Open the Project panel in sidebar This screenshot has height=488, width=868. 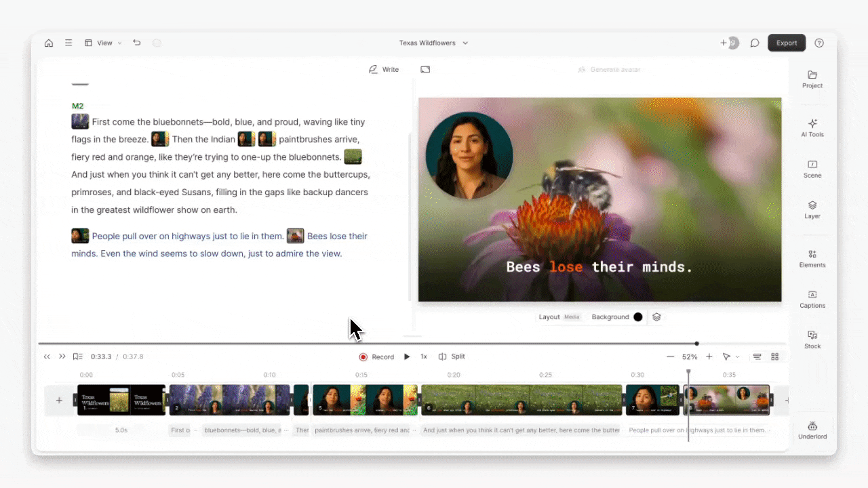(812, 79)
